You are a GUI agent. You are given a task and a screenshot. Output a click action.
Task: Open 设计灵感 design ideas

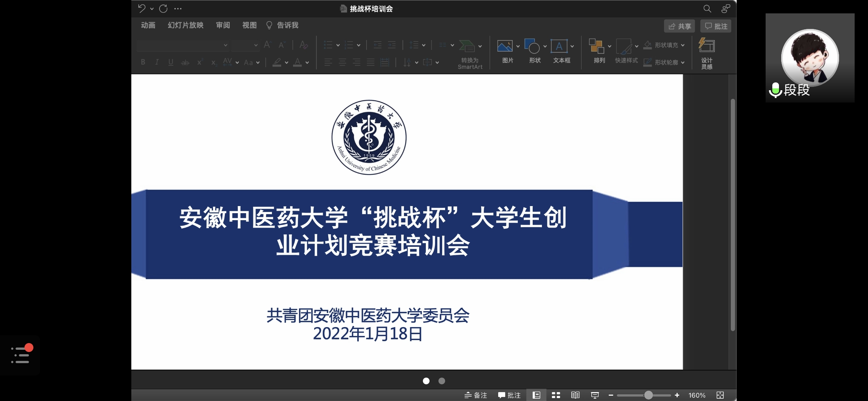(x=707, y=46)
